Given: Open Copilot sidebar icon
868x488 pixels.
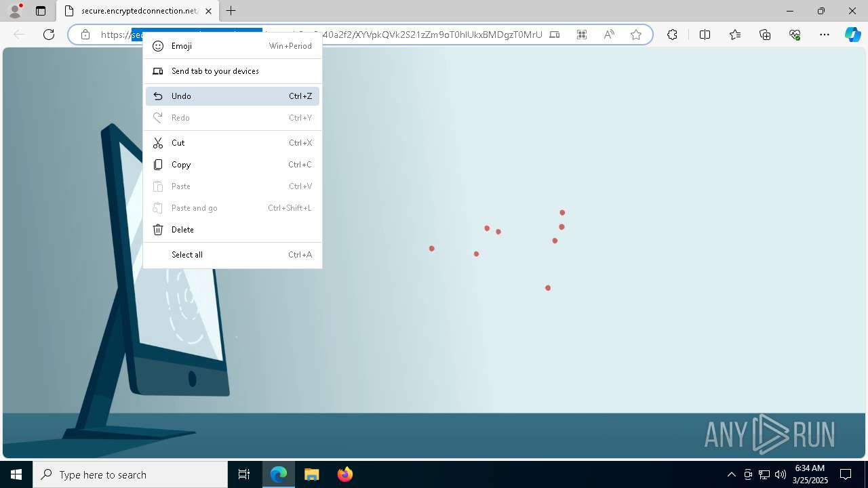Looking at the screenshot, I should [852, 35].
